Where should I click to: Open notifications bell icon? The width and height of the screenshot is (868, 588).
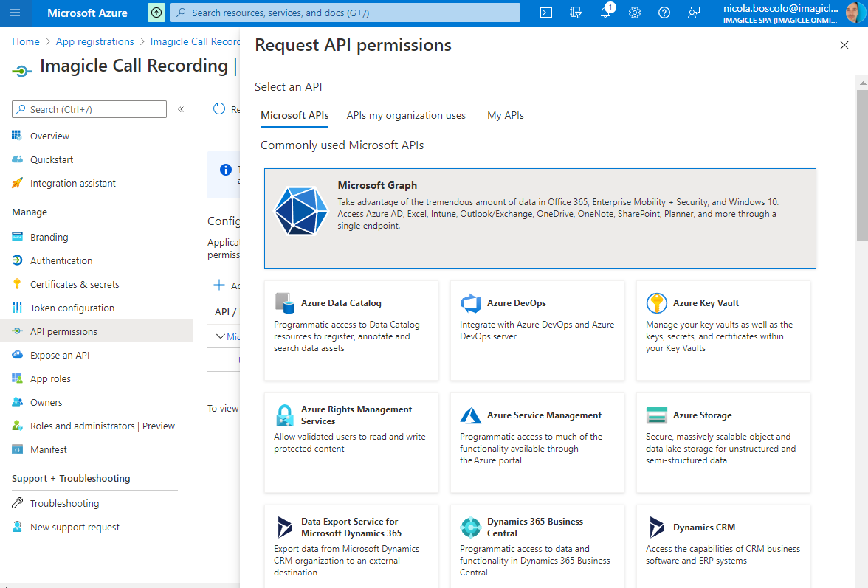click(x=605, y=13)
